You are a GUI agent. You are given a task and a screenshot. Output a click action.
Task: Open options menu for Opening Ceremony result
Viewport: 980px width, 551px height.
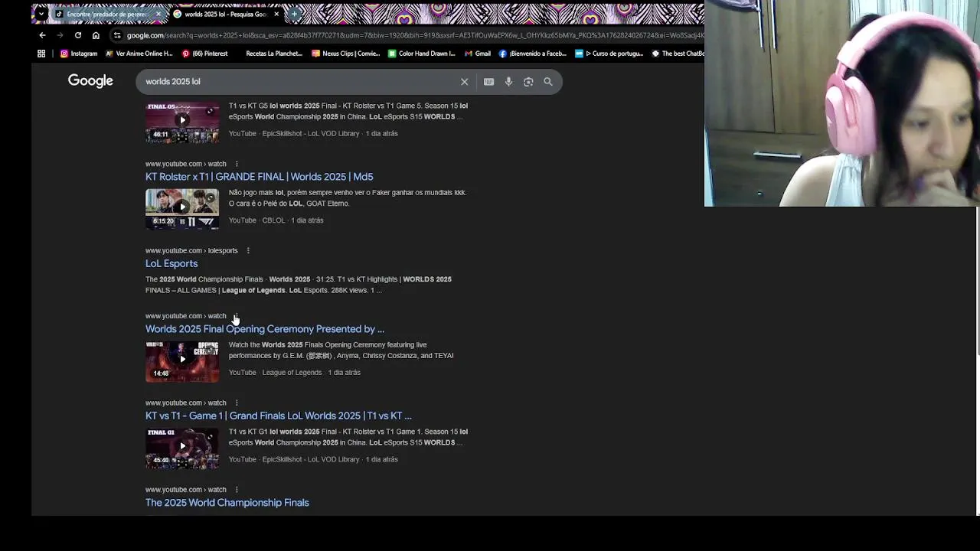click(x=237, y=316)
